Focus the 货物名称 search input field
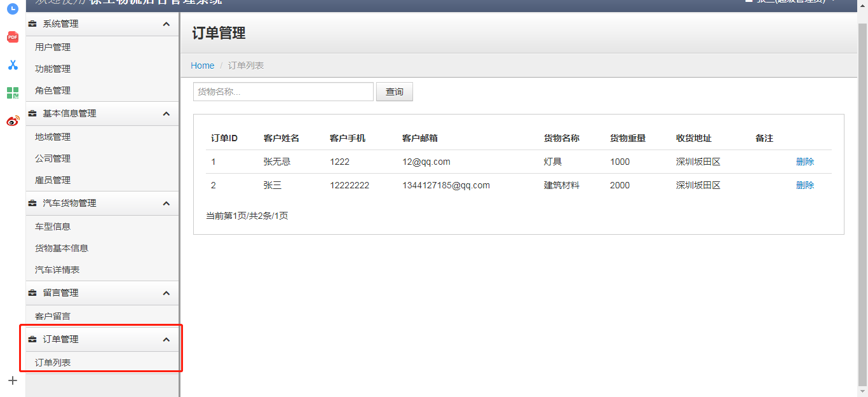868x397 pixels. pyautogui.click(x=283, y=92)
